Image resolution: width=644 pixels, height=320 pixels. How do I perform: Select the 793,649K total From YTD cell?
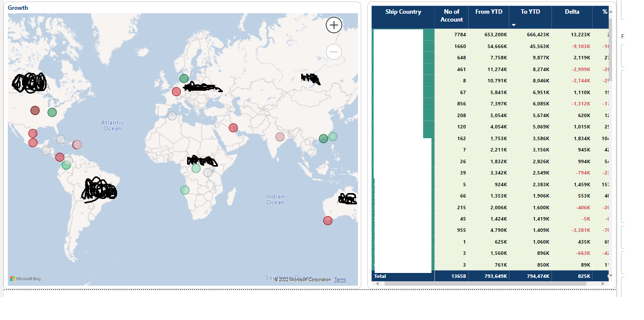(489, 276)
